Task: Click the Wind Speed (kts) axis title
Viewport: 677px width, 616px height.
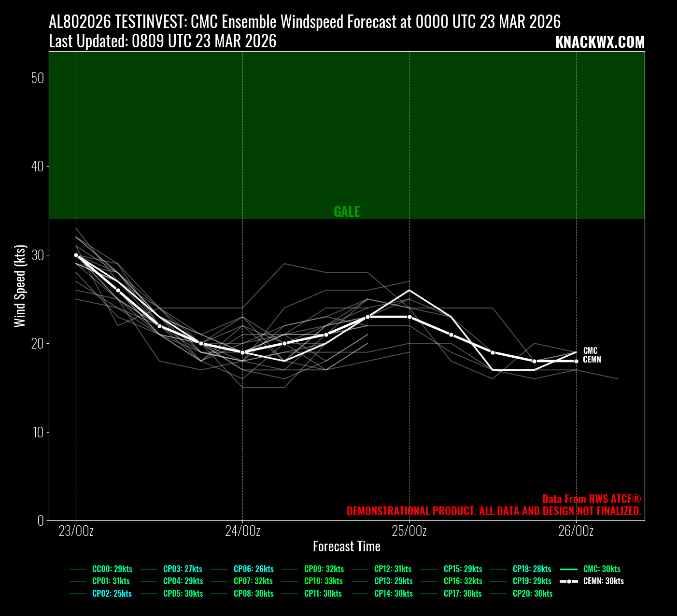Action: coord(20,286)
